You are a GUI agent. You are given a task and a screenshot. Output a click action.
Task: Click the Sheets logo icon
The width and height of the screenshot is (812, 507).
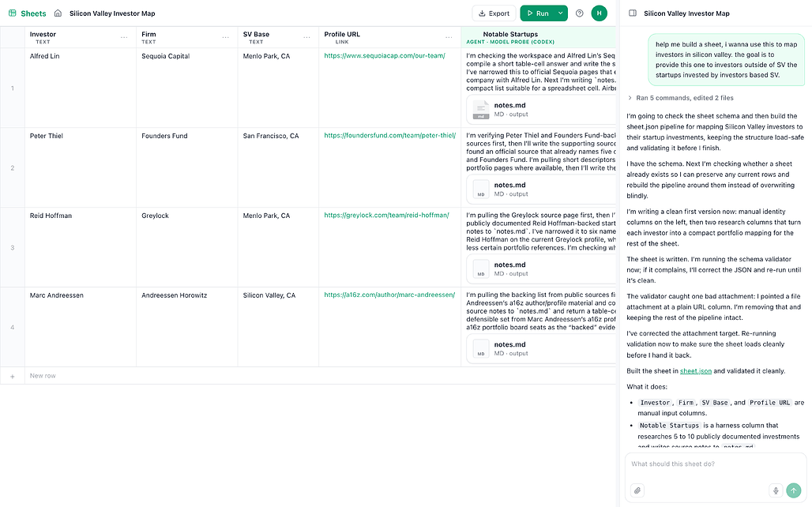pos(13,13)
